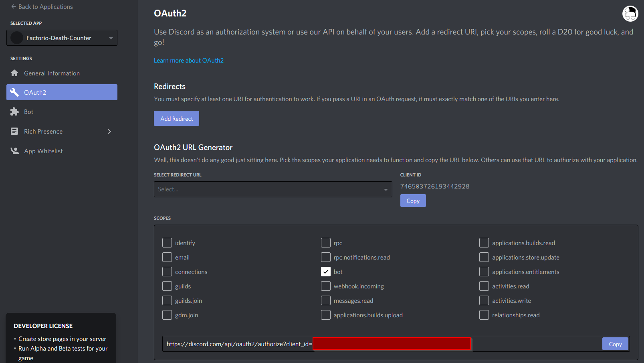Select the OAuth2 settings page

(x=62, y=92)
